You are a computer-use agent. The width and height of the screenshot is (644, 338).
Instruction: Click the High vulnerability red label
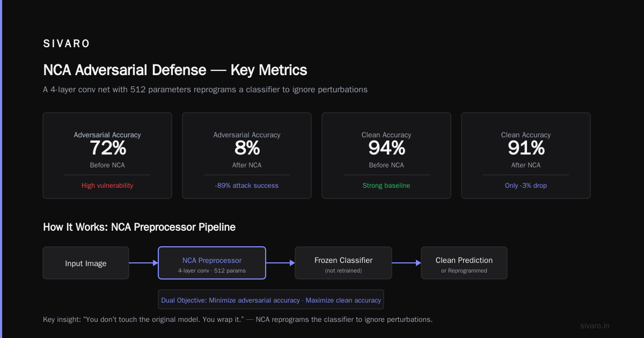(107, 186)
